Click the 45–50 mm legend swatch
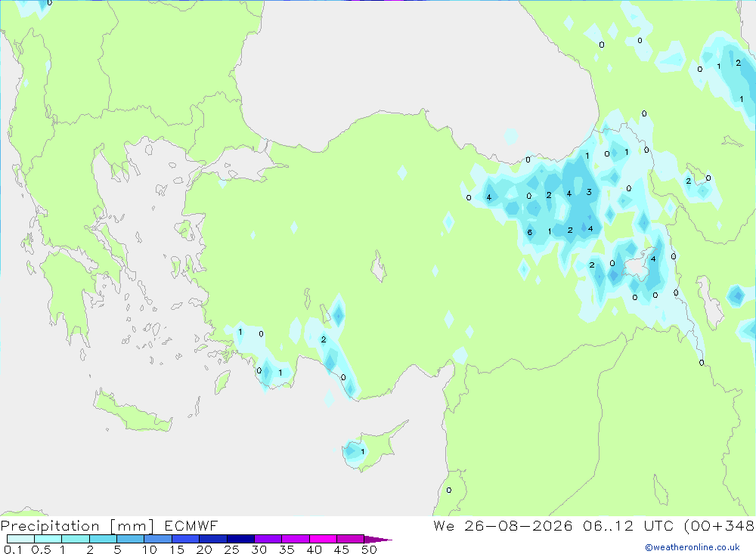This screenshot has width=756, height=554. pyautogui.click(x=351, y=539)
